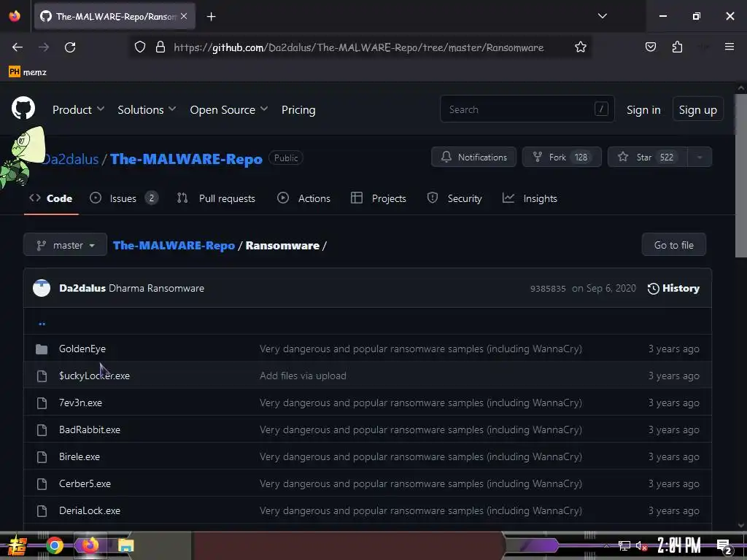The image size is (747, 560).
Task: Expand the Open Source menu
Action: click(228, 109)
